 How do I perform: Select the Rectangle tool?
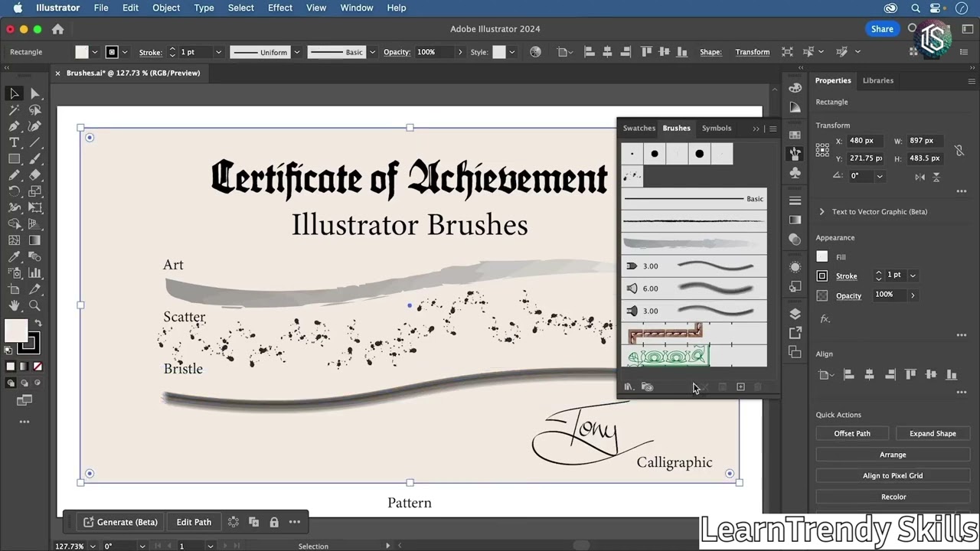[15, 158]
